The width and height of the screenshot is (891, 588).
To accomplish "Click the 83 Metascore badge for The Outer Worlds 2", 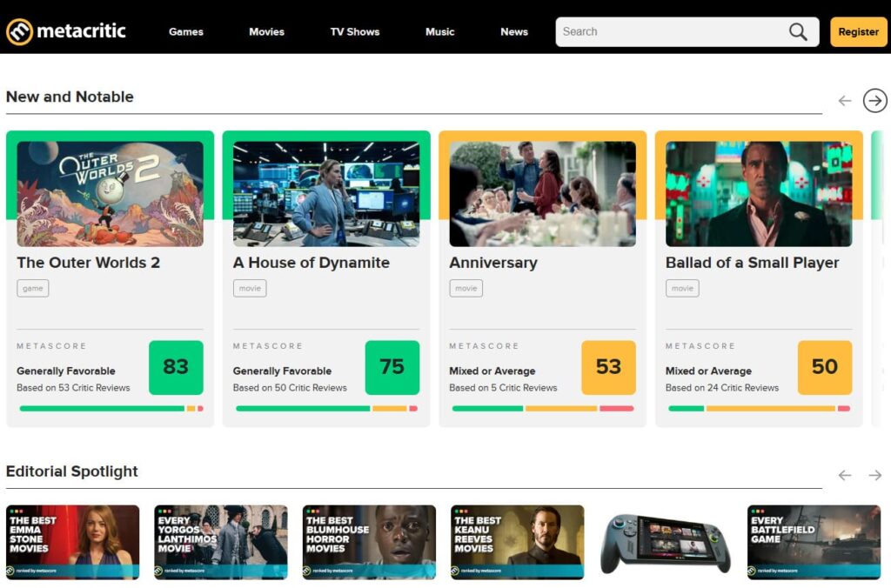I will [x=176, y=368].
